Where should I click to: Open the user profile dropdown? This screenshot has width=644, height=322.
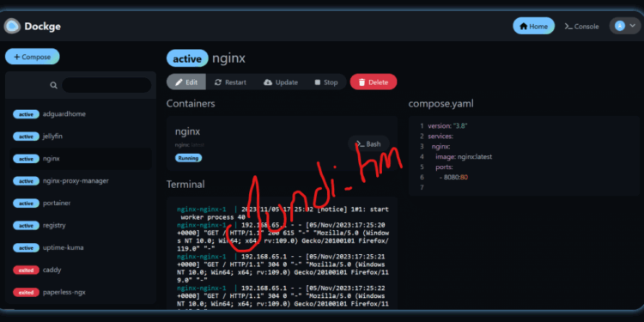(x=625, y=27)
